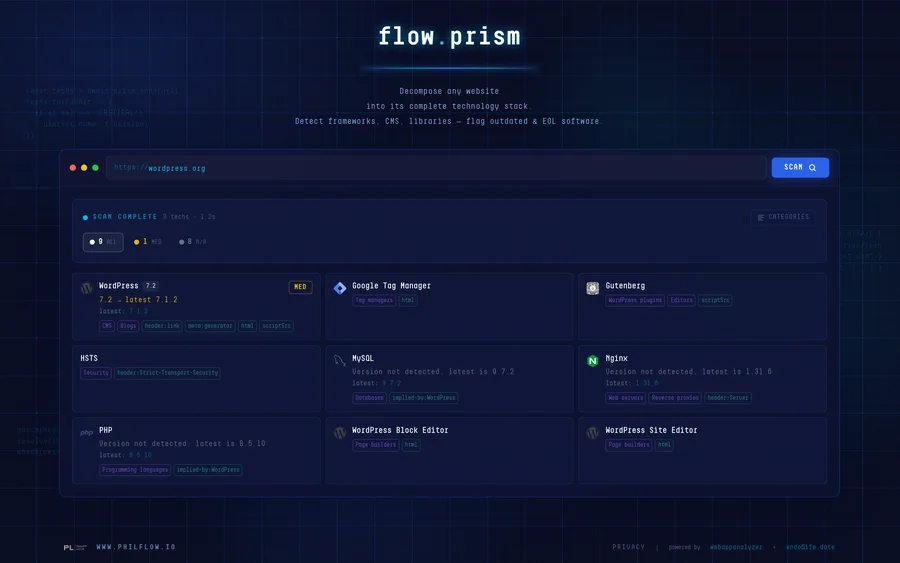Click the PHP latest version 8.5.10 value

click(x=141, y=455)
